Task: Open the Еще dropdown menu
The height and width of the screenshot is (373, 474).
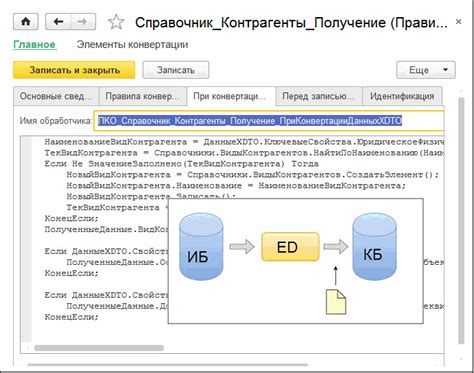Action: 426,70
